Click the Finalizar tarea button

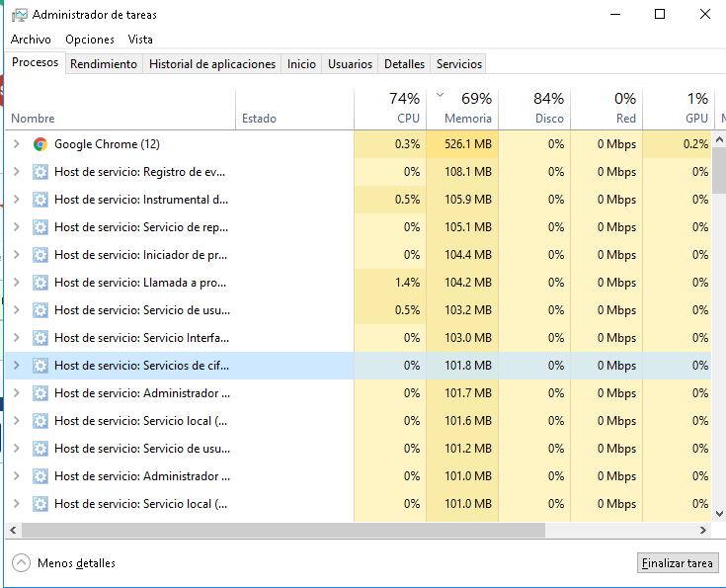click(x=678, y=563)
